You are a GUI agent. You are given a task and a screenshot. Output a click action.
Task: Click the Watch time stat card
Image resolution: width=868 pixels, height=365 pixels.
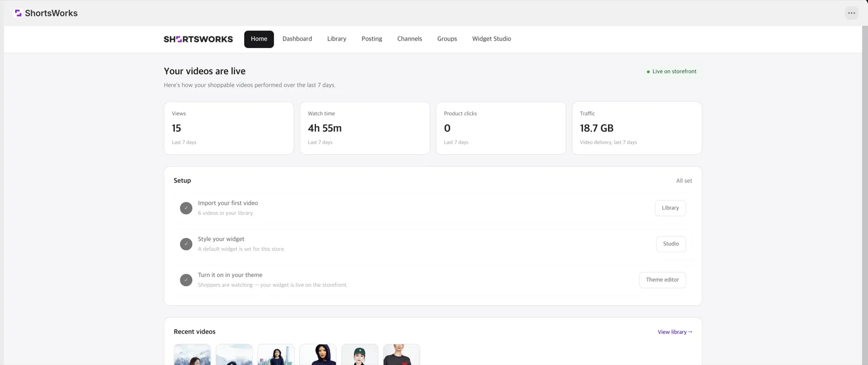point(365,128)
